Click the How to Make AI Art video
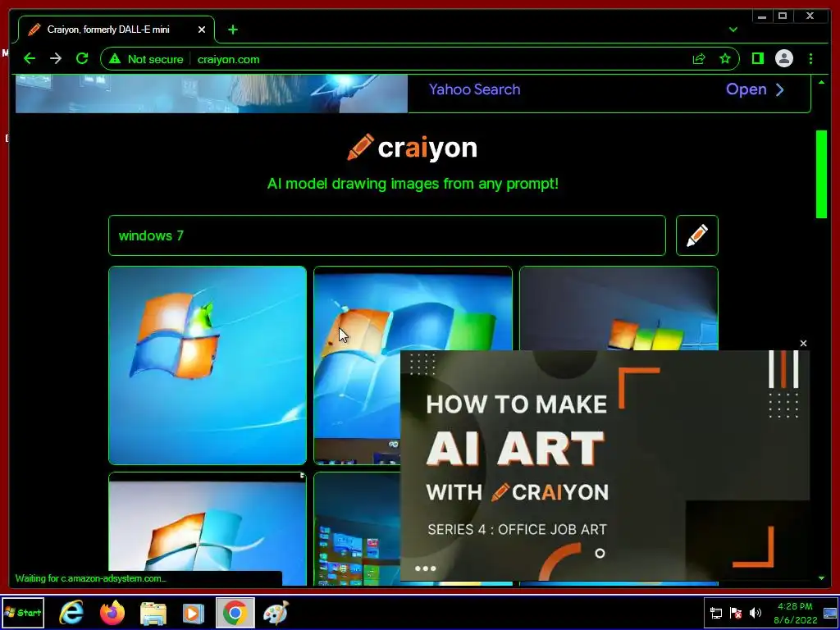Image resolution: width=840 pixels, height=630 pixels. (605, 466)
